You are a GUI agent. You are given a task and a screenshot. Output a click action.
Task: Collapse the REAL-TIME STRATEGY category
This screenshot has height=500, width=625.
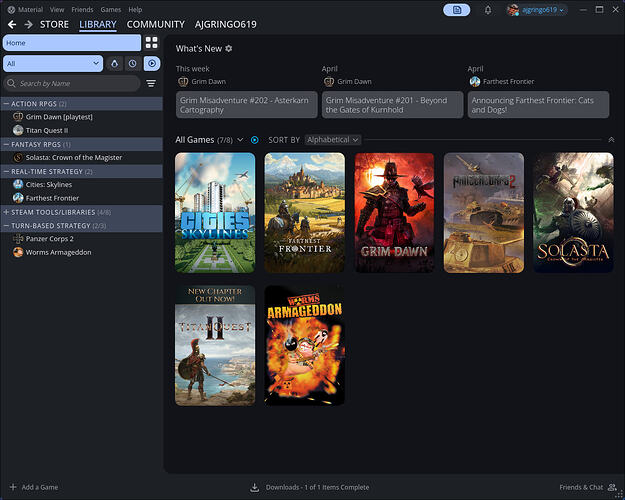[x=6, y=171]
